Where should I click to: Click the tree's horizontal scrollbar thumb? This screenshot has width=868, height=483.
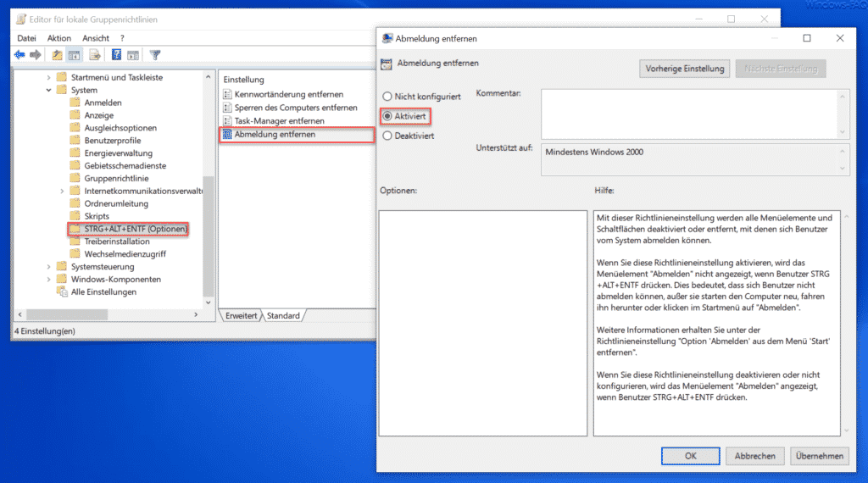[x=67, y=314]
